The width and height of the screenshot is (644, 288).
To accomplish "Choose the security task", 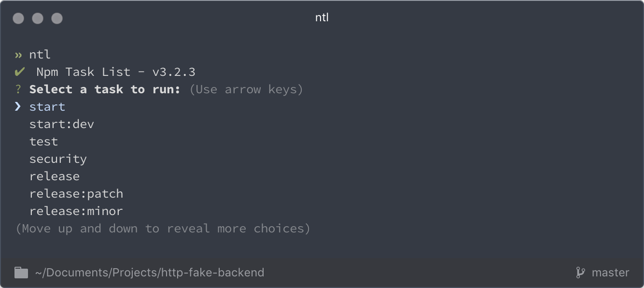I will (x=58, y=158).
